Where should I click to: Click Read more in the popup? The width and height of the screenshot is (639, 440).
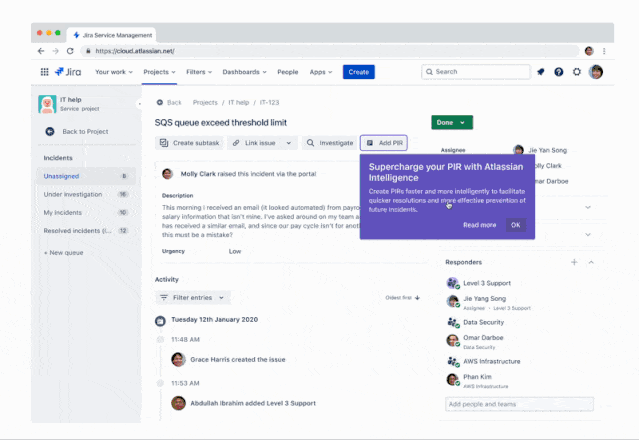[x=480, y=225]
